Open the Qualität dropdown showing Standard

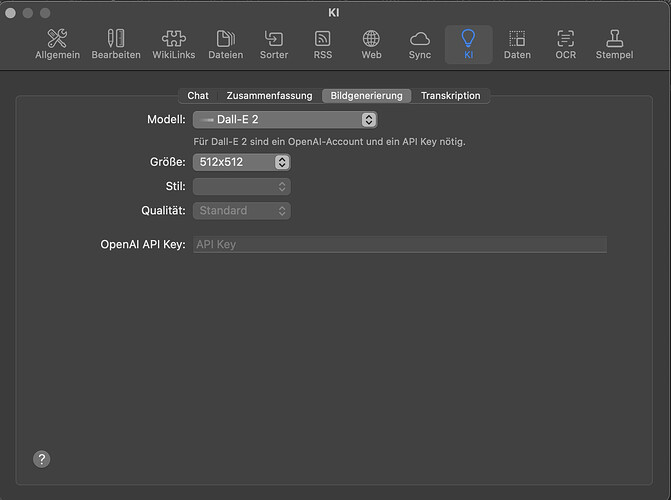(x=241, y=211)
